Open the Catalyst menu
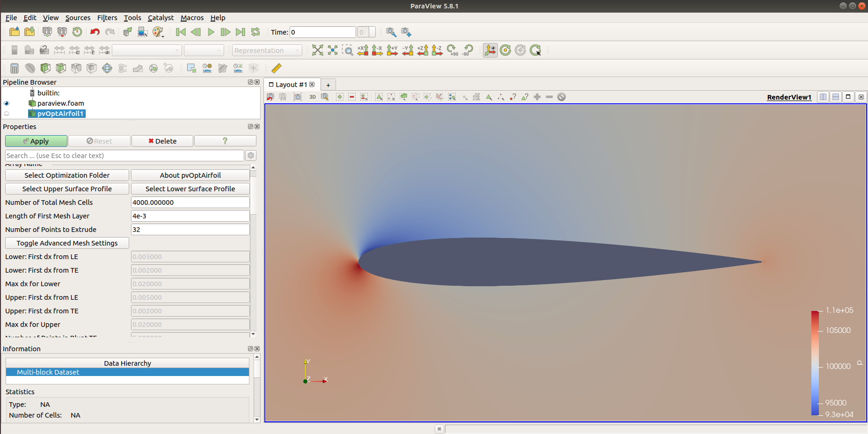Viewport: 868px width, 434px height. (160, 18)
